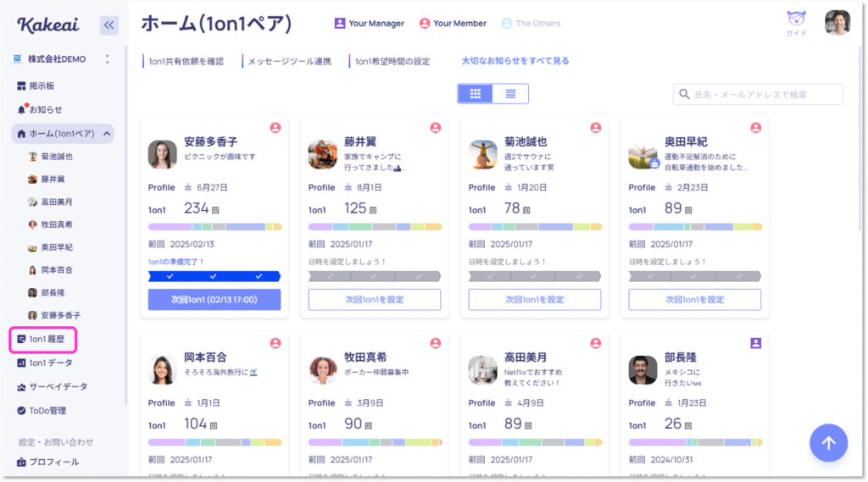Open 奥田早紀 card profile photo
Image resolution: width=868 pixels, height=482 pixels.
[x=643, y=154]
